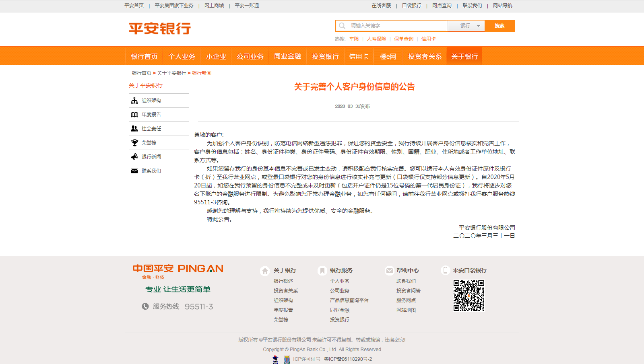Select the 关于银行 navigation tab
The image size is (644, 364).
pos(464,56)
